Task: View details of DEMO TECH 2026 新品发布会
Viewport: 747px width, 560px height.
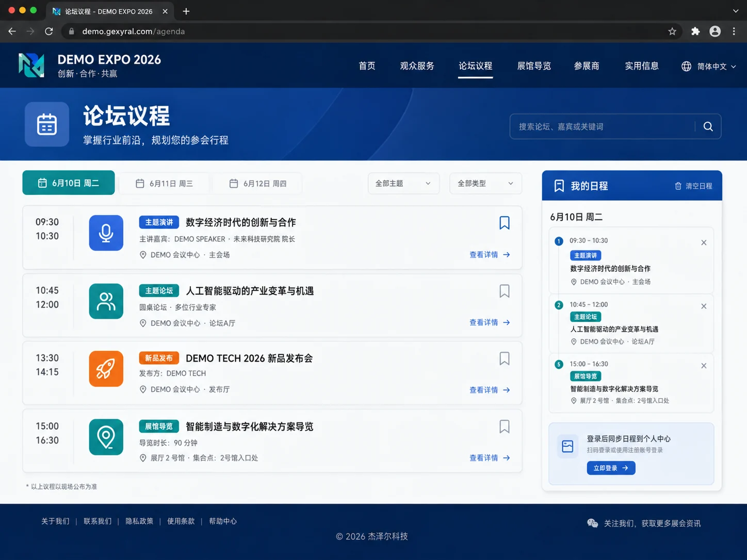Action: tap(490, 390)
